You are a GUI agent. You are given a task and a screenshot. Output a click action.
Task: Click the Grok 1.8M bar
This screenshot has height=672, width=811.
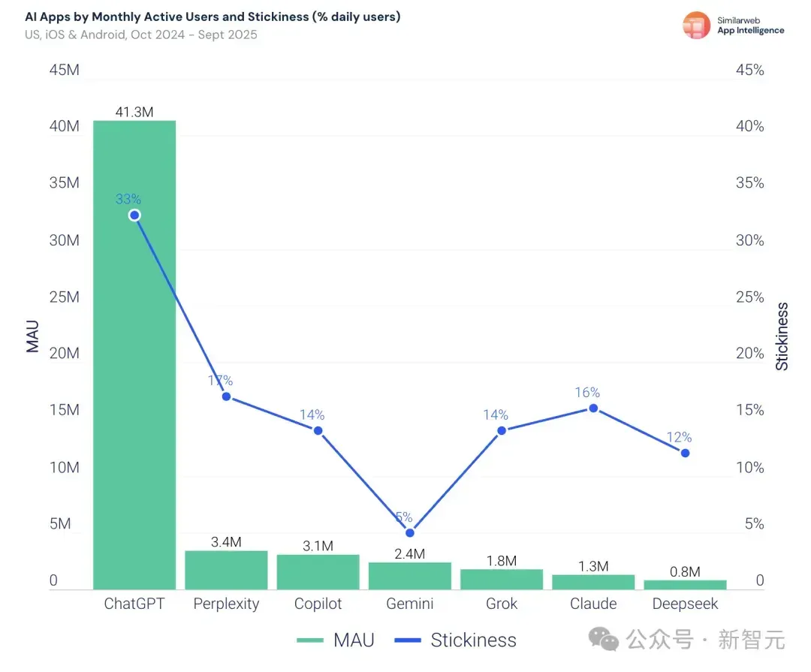tap(502, 580)
